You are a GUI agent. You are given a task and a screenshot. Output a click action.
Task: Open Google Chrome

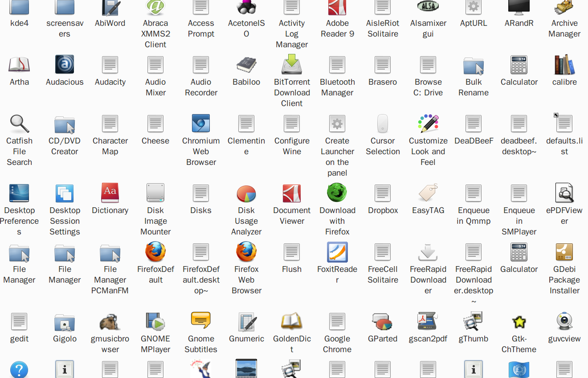point(337,320)
